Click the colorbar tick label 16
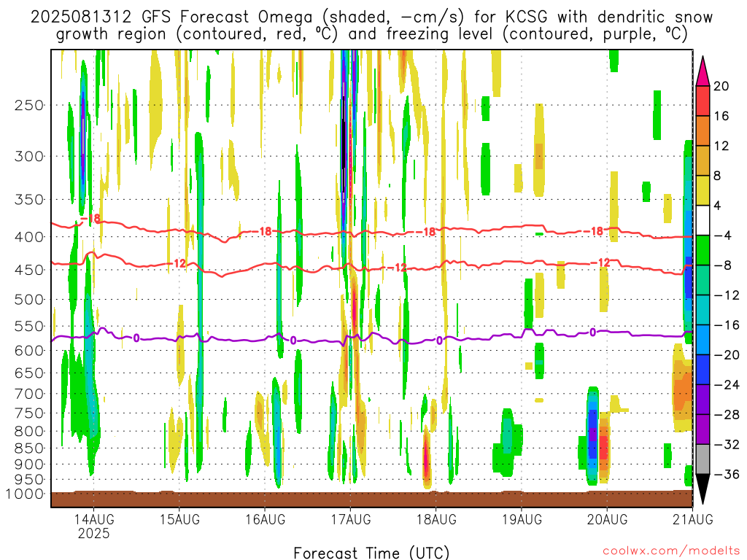 [721, 116]
